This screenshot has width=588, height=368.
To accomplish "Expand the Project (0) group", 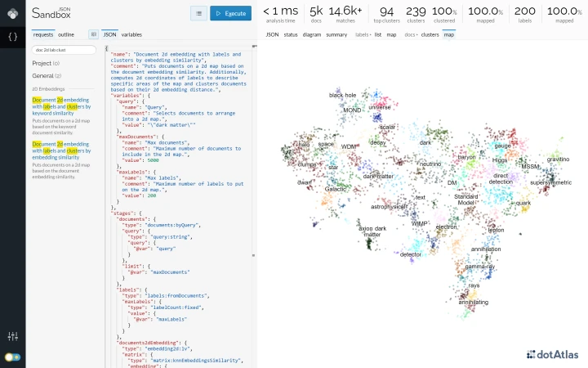I will point(46,63).
